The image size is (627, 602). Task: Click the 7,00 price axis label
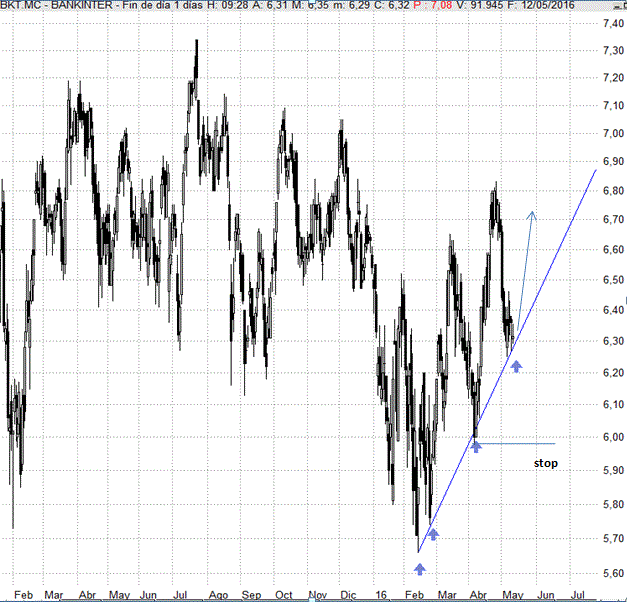click(613, 133)
